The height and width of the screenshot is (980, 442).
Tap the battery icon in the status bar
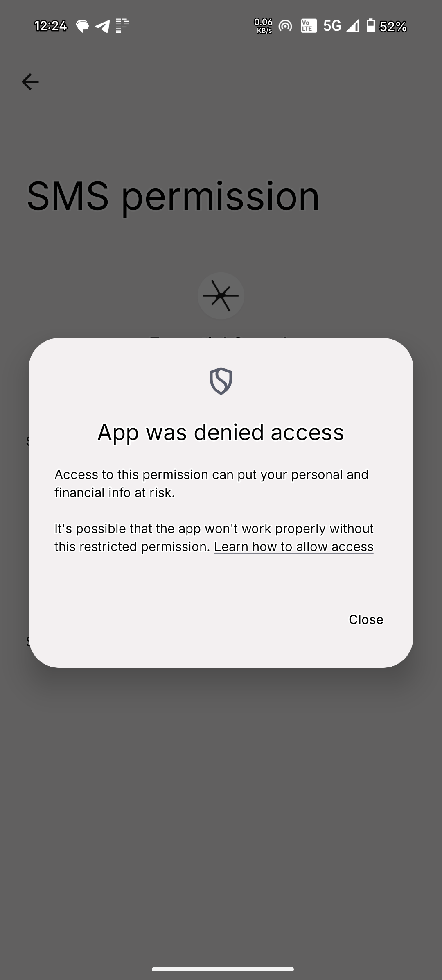pos(370,26)
